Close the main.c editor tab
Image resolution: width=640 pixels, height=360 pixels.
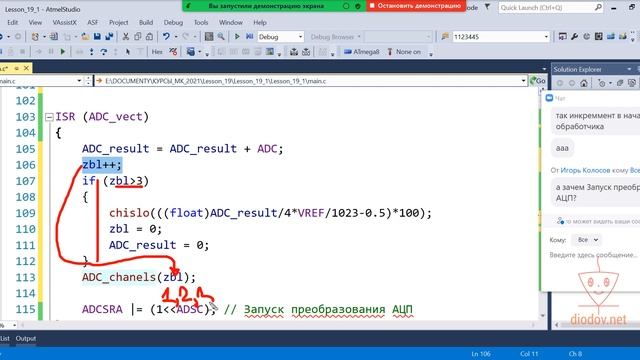tap(26, 68)
